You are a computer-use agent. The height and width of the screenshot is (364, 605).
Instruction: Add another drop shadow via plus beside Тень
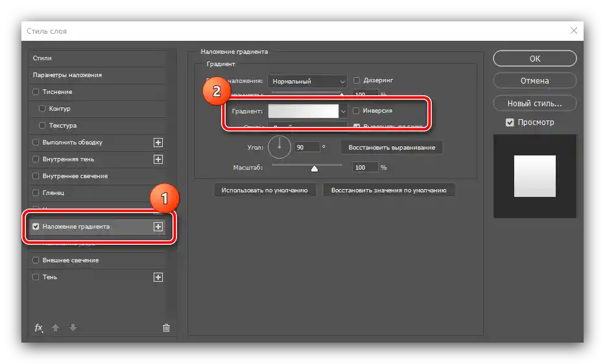[158, 277]
